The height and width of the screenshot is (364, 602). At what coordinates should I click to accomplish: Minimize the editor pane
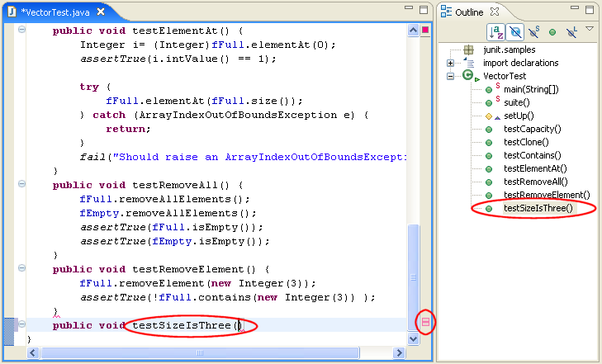coord(409,7)
